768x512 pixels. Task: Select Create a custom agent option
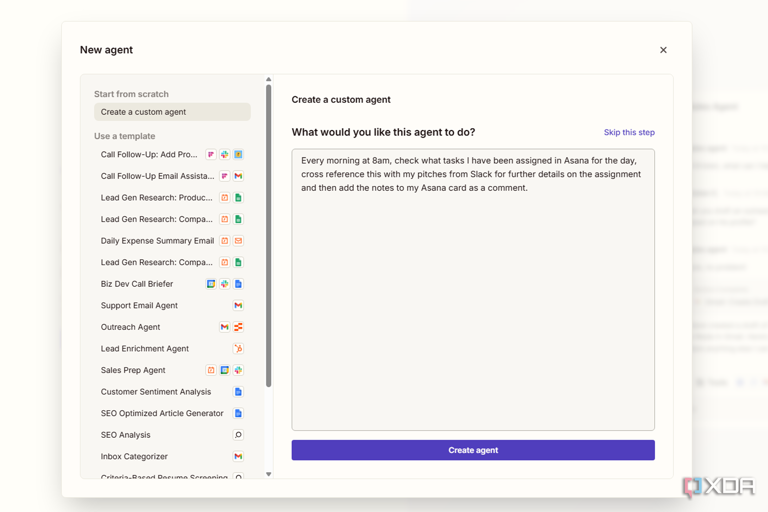[172, 112]
